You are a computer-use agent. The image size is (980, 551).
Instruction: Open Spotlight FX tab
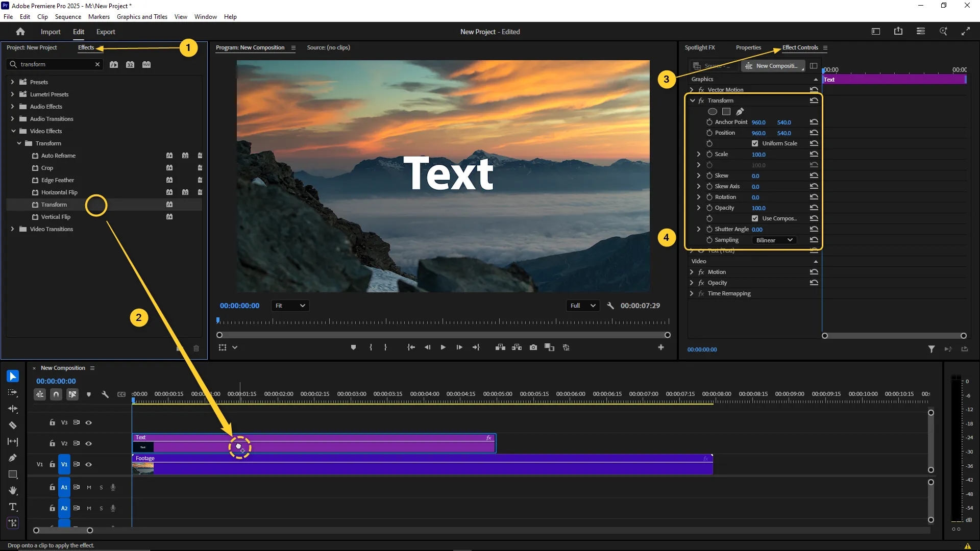pyautogui.click(x=700, y=47)
